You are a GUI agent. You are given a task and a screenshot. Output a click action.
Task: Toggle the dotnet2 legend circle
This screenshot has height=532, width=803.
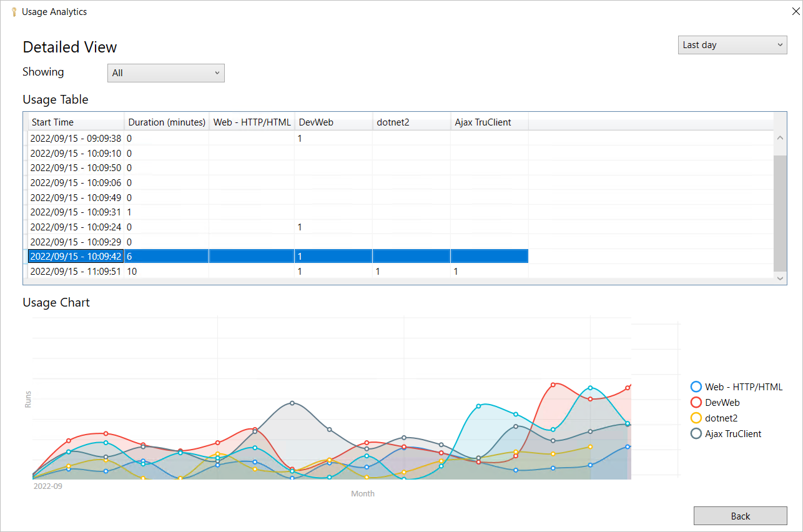tap(696, 418)
